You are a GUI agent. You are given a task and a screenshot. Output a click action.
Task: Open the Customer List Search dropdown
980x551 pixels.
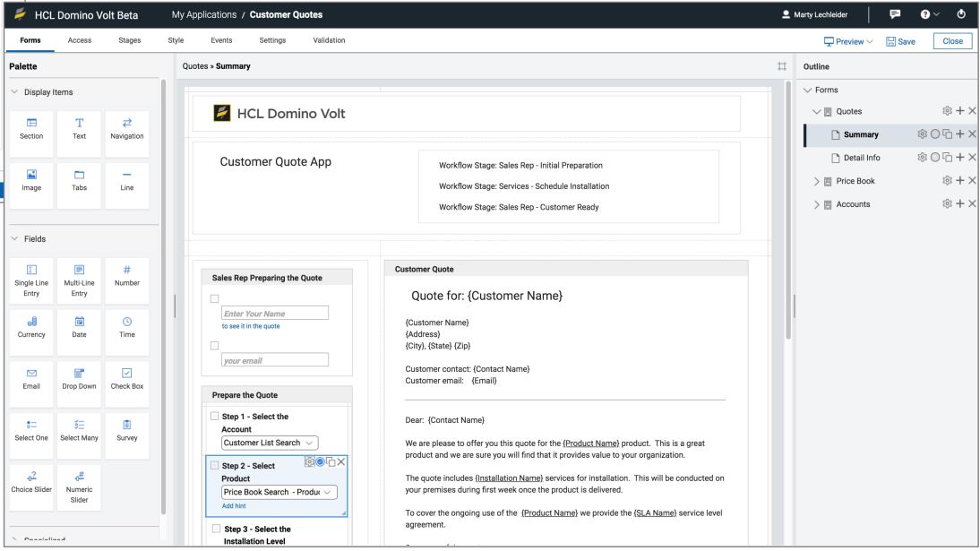270,443
